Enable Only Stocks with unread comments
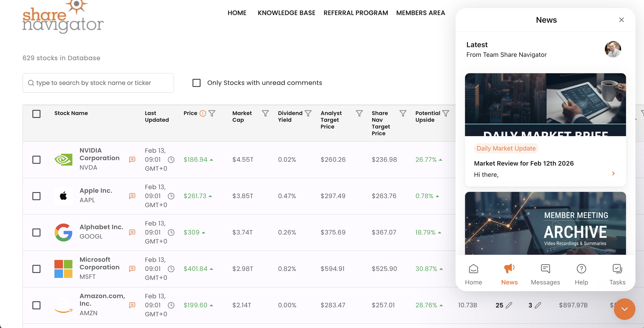Screen dimensions: 644x328 (x=197, y=83)
